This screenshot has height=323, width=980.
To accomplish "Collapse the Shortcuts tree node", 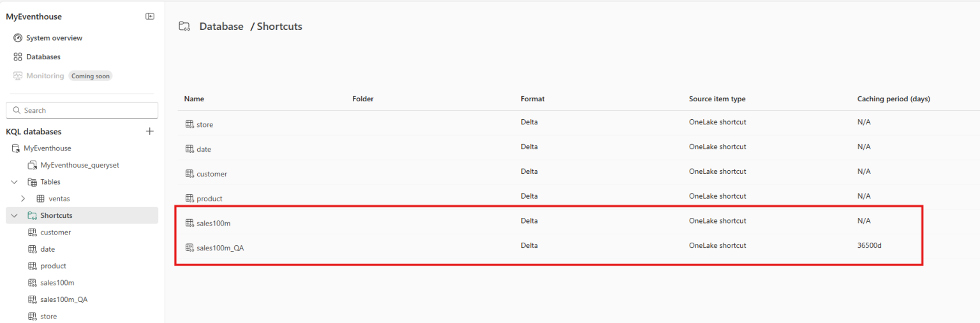I will coord(15,215).
